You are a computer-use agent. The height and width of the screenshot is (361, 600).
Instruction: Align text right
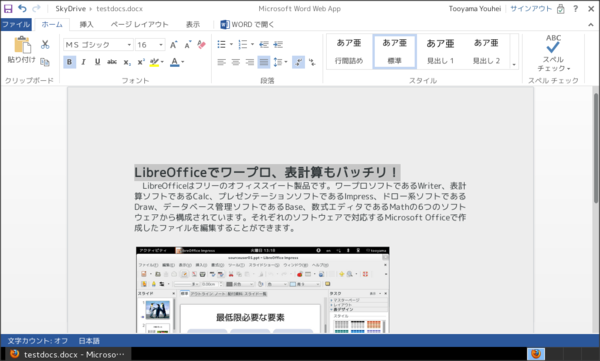tap(249, 62)
